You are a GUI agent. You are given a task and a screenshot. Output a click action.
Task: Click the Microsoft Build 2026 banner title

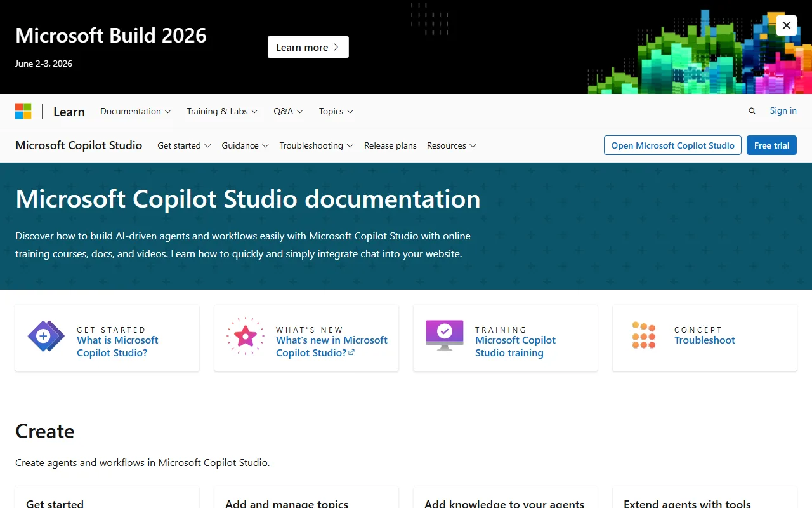tap(111, 35)
